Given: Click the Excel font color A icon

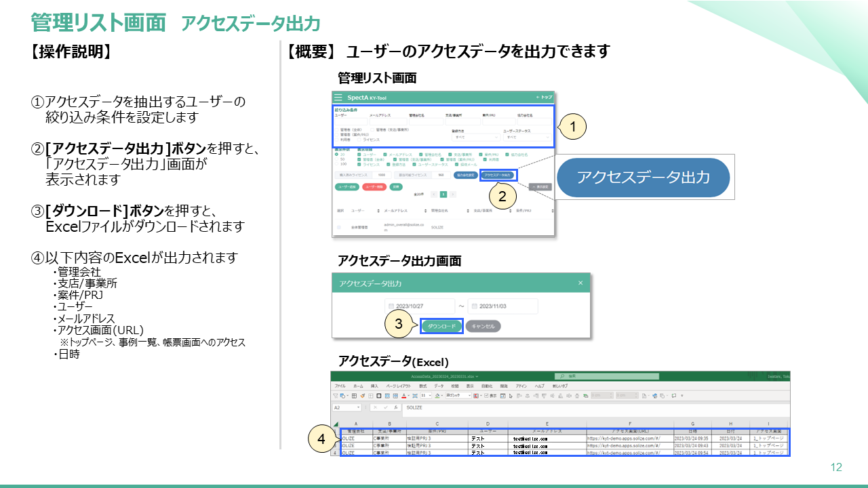Looking at the screenshot, I should tap(404, 395).
